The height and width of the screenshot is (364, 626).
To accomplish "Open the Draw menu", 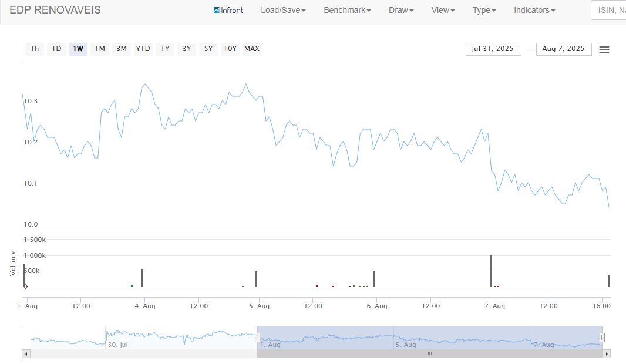I will point(401,10).
